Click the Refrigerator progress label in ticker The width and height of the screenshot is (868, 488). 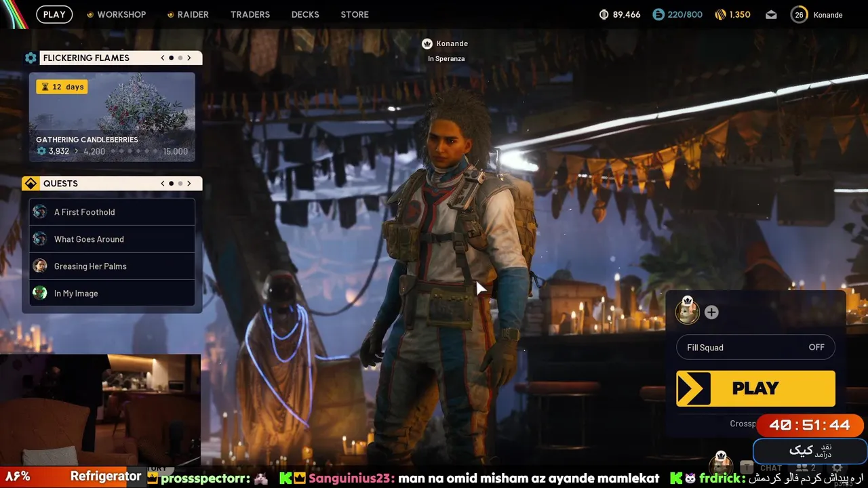(x=106, y=476)
